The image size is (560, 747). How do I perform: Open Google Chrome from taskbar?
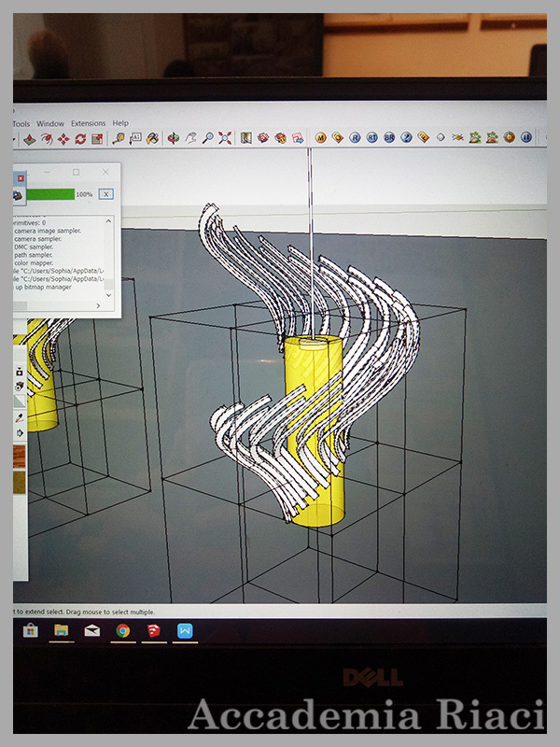123,631
